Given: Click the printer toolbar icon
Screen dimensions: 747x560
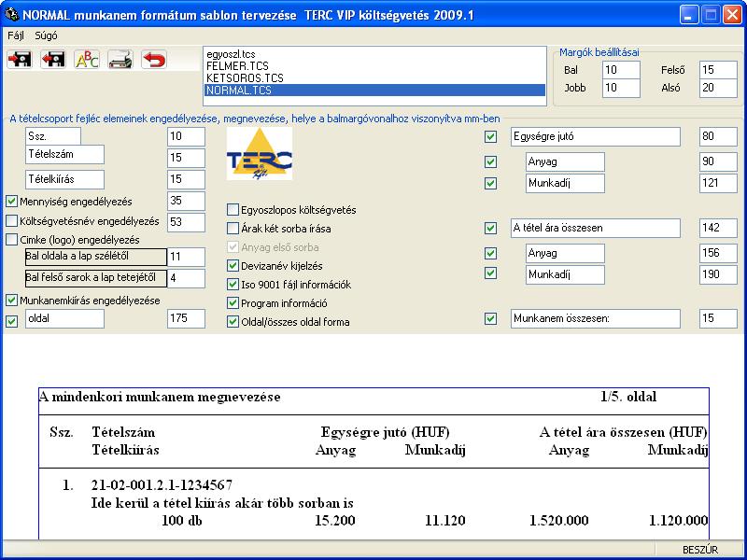Looking at the screenshot, I should tap(120, 60).
